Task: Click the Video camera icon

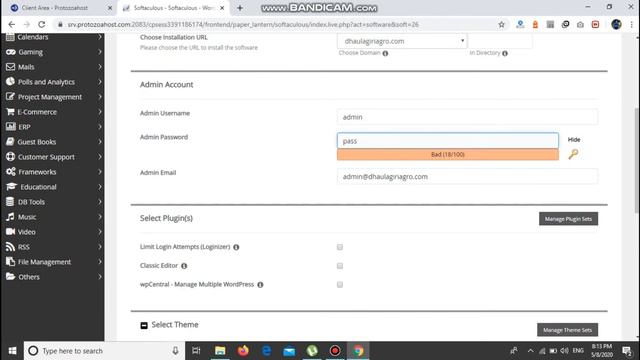Action: tap(11, 232)
